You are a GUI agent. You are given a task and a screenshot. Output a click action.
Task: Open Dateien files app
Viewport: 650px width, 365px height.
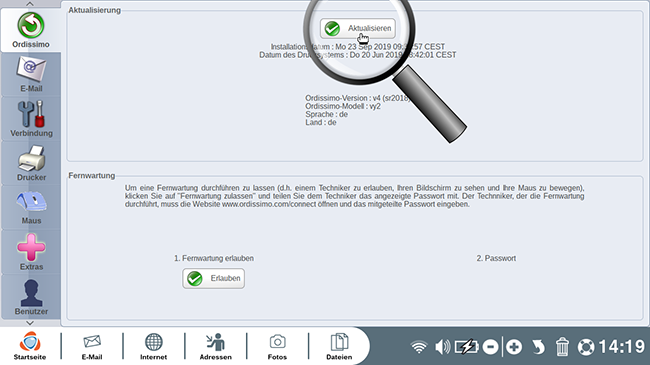[339, 346]
